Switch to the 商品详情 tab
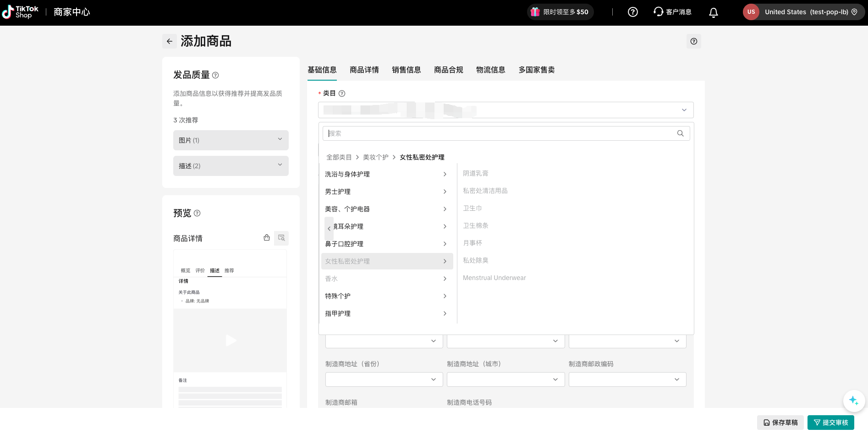The image size is (868, 434). point(364,70)
